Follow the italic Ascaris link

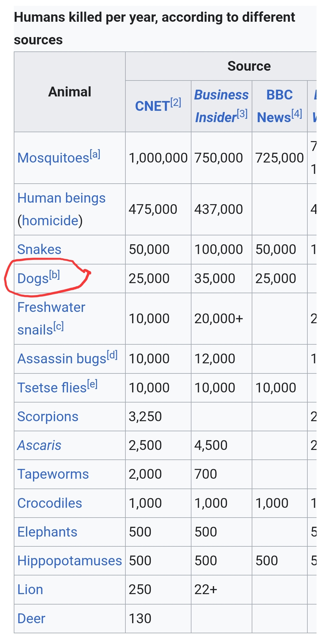pyautogui.click(x=39, y=445)
